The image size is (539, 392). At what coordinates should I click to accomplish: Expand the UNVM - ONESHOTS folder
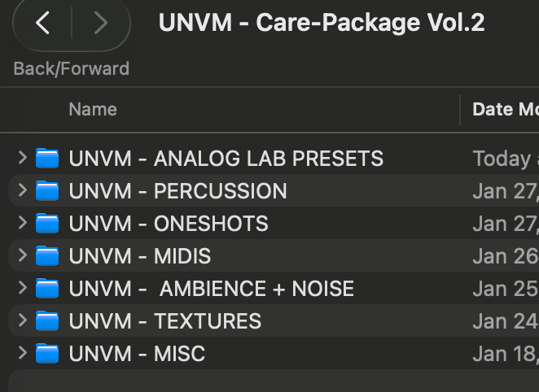point(23,223)
